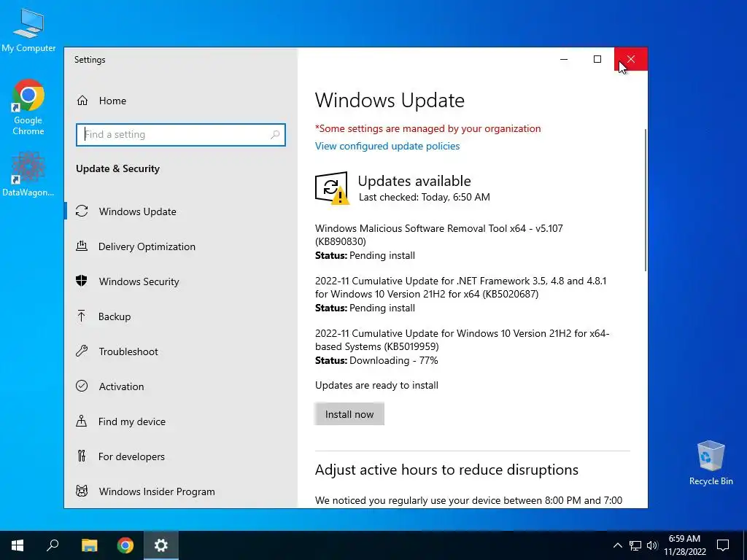747x560 pixels.
Task: Click the network icon in system tray
Action: 635,545
